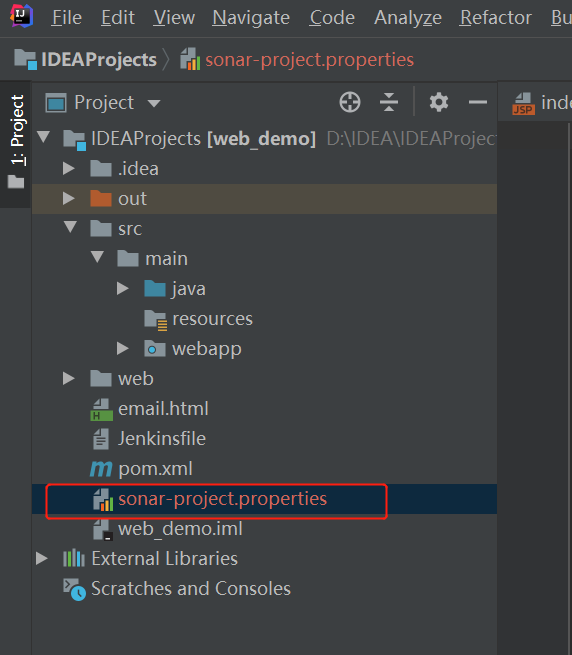The image size is (572, 655).
Task: Open Project panel settings gear
Action: [x=439, y=102]
